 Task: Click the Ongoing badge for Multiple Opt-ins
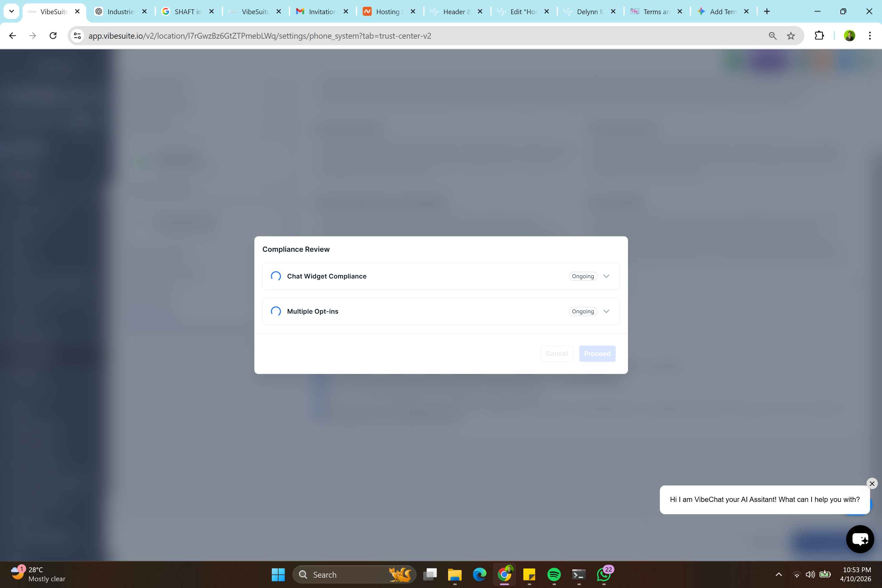pos(583,311)
